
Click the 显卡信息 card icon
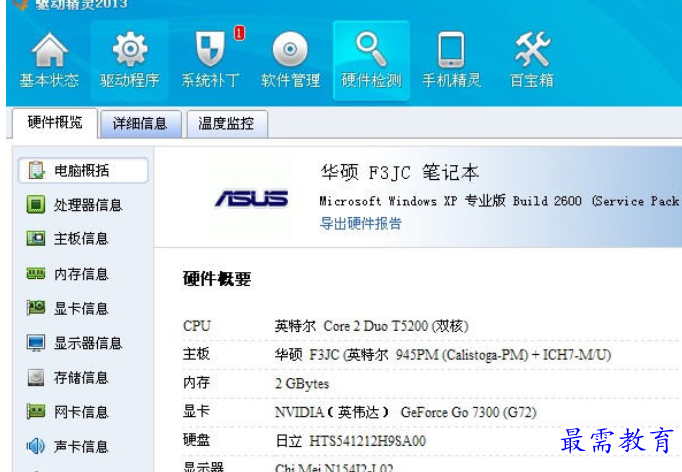(x=36, y=308)
